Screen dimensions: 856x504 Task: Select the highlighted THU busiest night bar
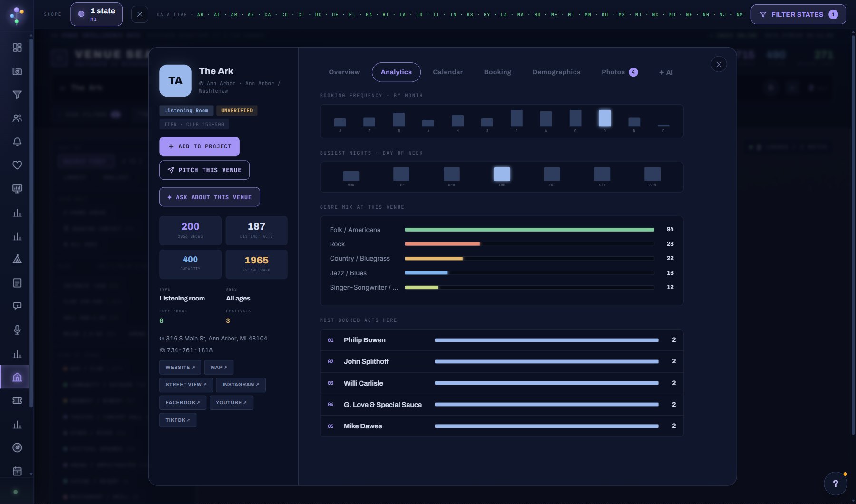[x=502, y=174]
